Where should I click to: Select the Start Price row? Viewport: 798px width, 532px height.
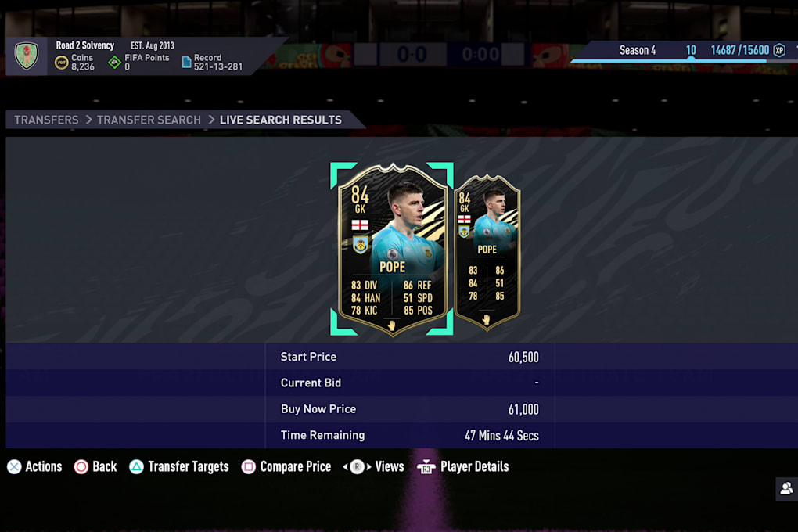click(x=410, y=357)
